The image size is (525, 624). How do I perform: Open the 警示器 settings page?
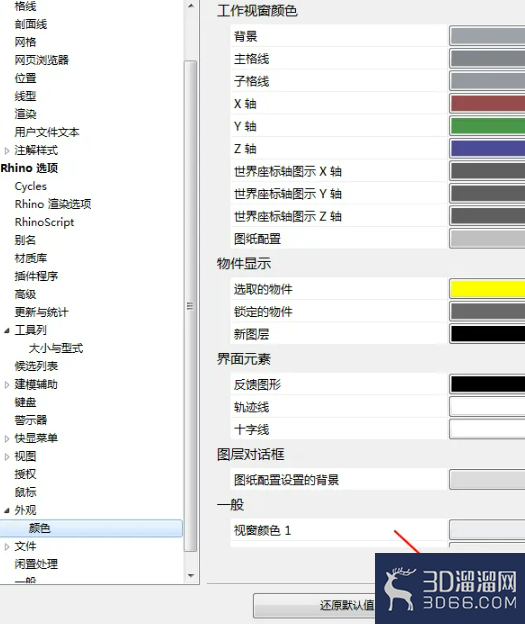tap(31, 420)
